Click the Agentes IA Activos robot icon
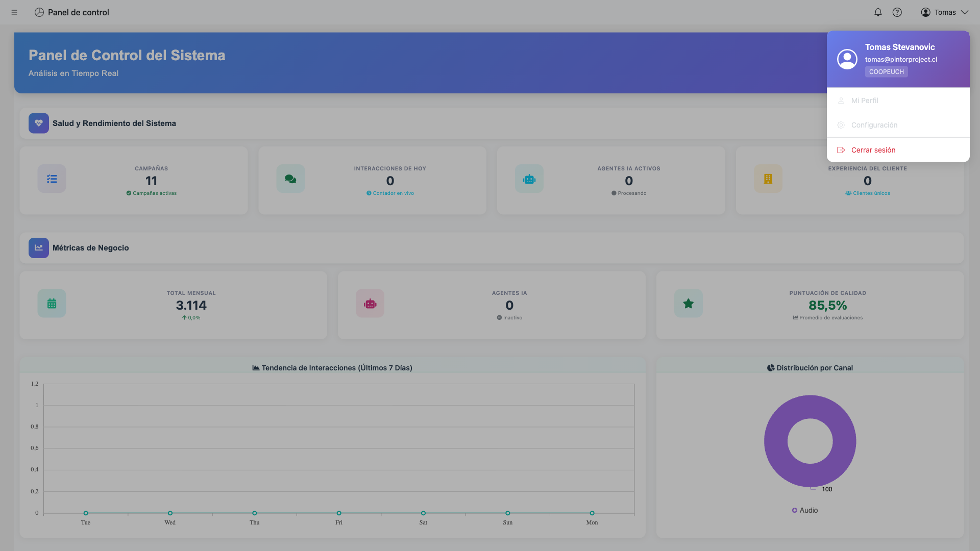 pos(529,179)
